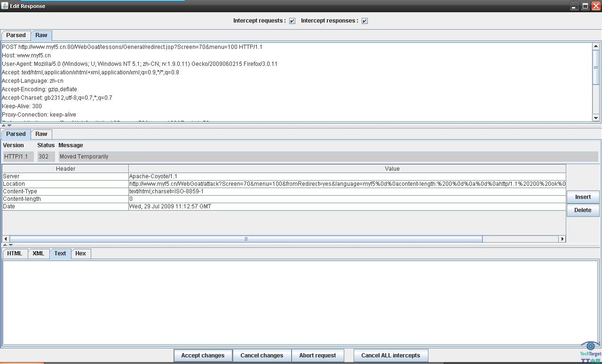Click the request pane vertical scrollbar thumb
Screen dimensions: 602x364
(x=596, y=67)
